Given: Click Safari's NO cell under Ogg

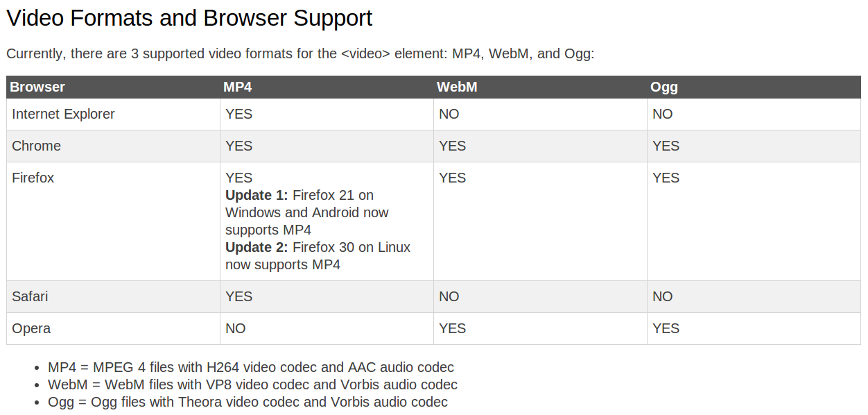Looking at the screenshot, I should (662, 296).
